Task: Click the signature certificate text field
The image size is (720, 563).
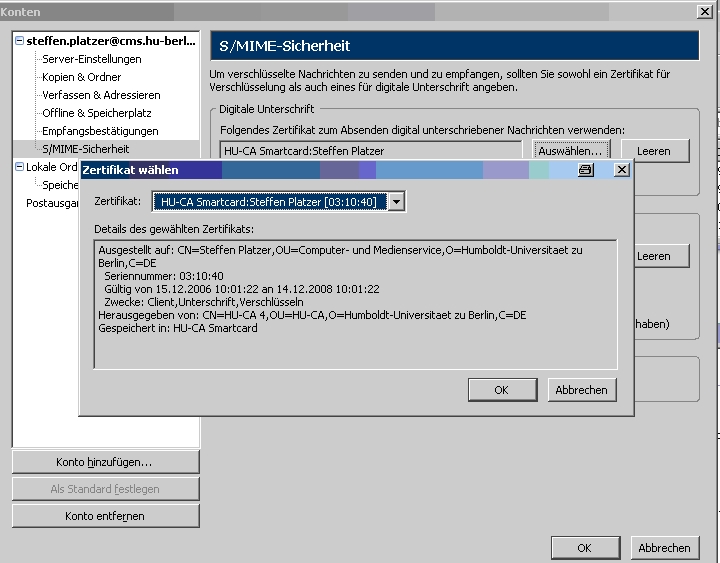Action: click(371, 151)
